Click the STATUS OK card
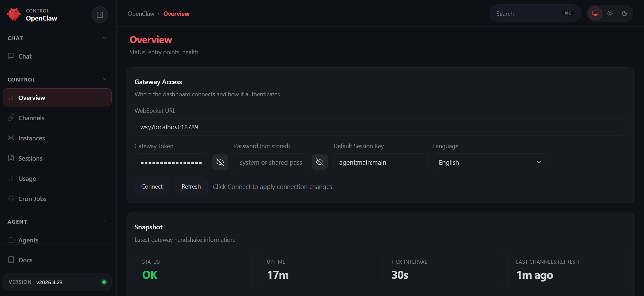The width and height of the screenshot is (644, 296). tap(193, 269)
